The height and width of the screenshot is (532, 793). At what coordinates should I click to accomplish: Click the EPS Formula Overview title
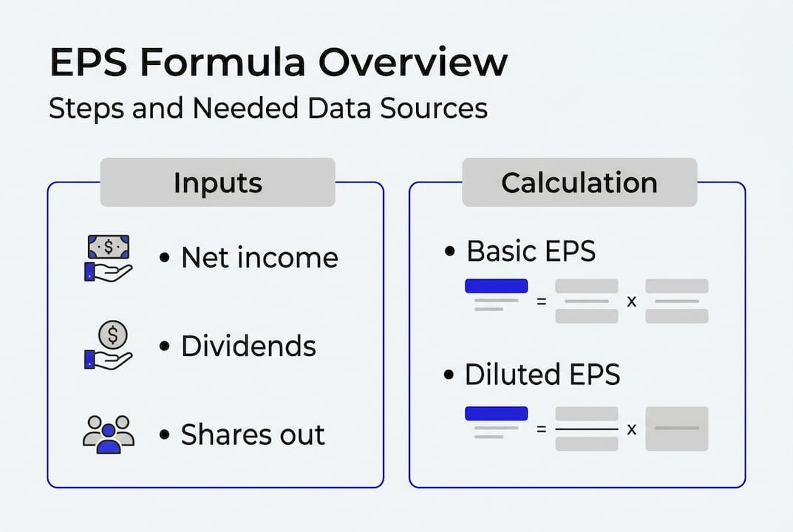(x=278, y=64)
